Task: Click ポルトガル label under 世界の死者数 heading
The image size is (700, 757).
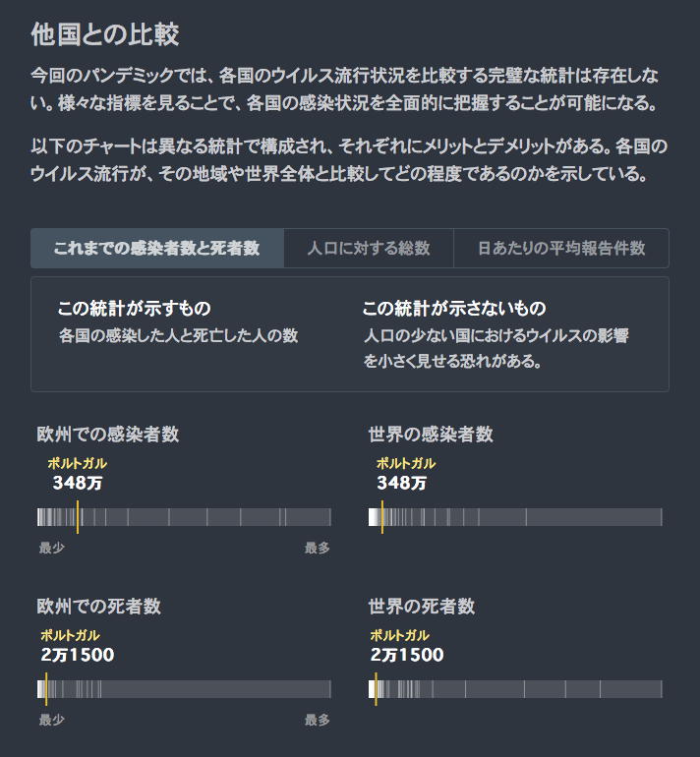Action: (400, 635)
